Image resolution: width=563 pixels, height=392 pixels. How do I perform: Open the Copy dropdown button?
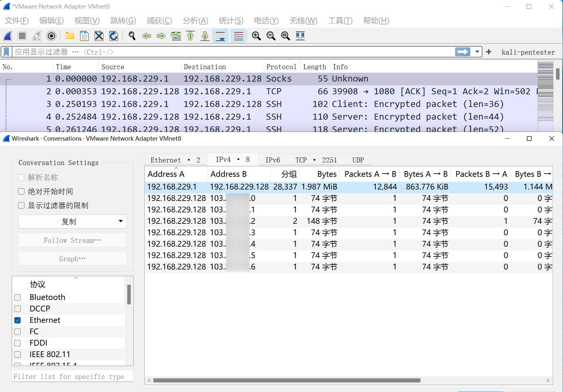click(73, 222)
